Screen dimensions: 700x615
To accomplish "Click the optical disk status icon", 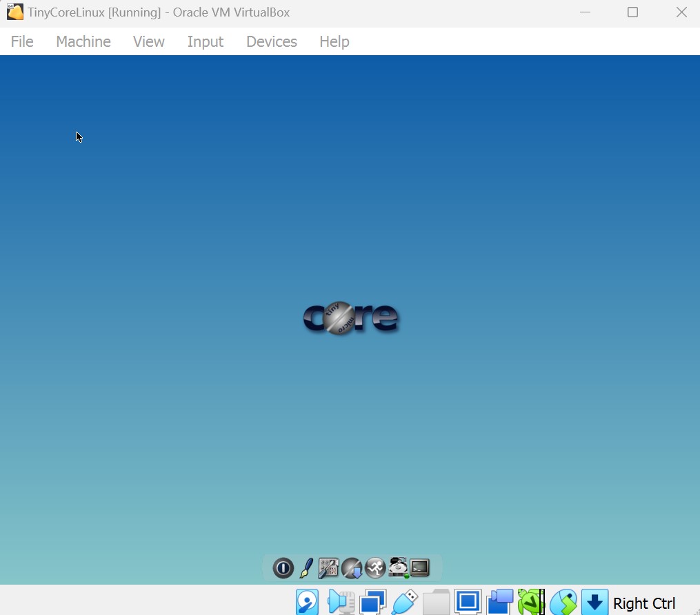I will pyautogui.click(x=307, y=602).
